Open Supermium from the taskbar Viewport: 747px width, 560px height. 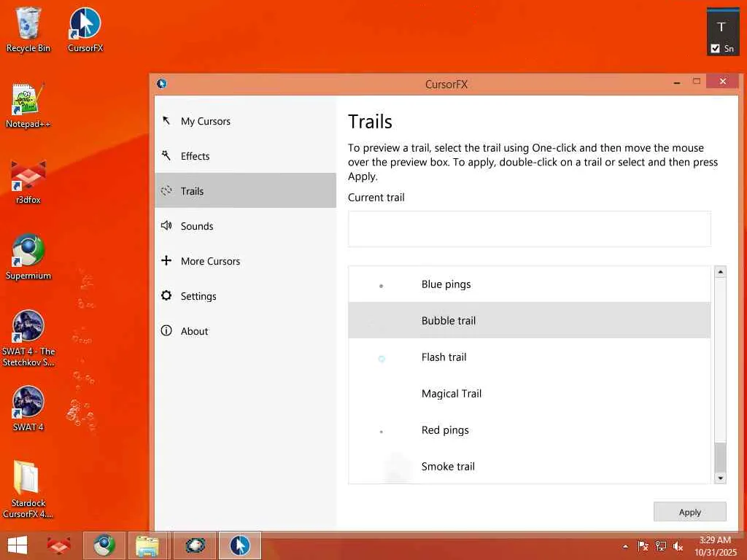[104, 545]
